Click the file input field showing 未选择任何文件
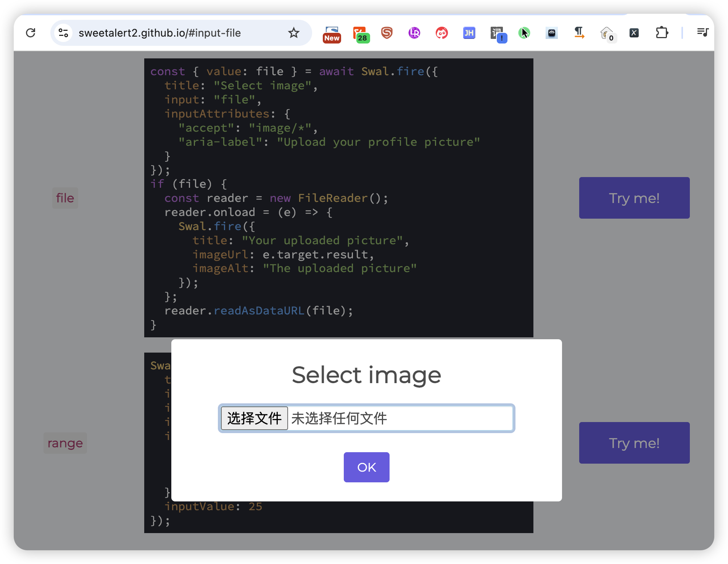This screenshot has width=728, height=564. (366, 418)
